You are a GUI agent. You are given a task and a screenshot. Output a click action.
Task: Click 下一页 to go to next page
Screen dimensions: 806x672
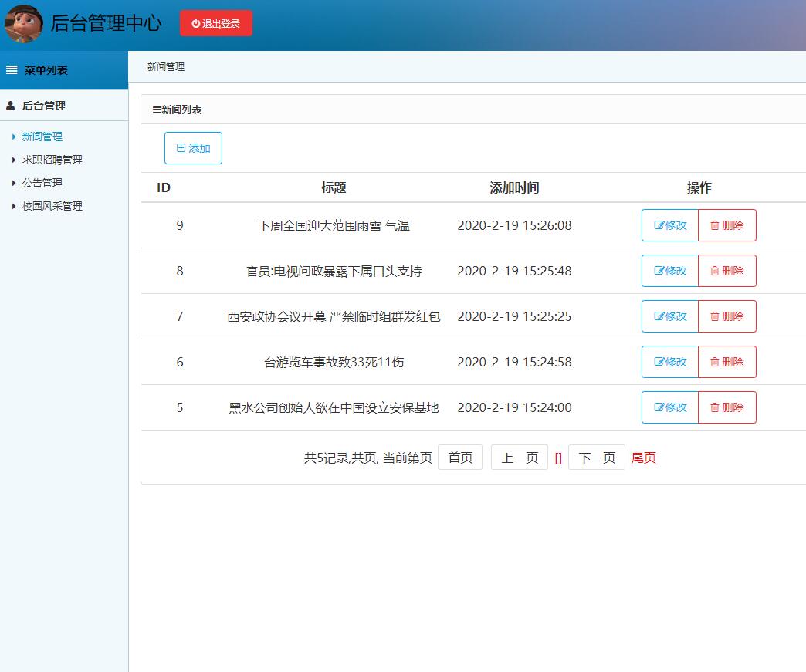(596, 457)
